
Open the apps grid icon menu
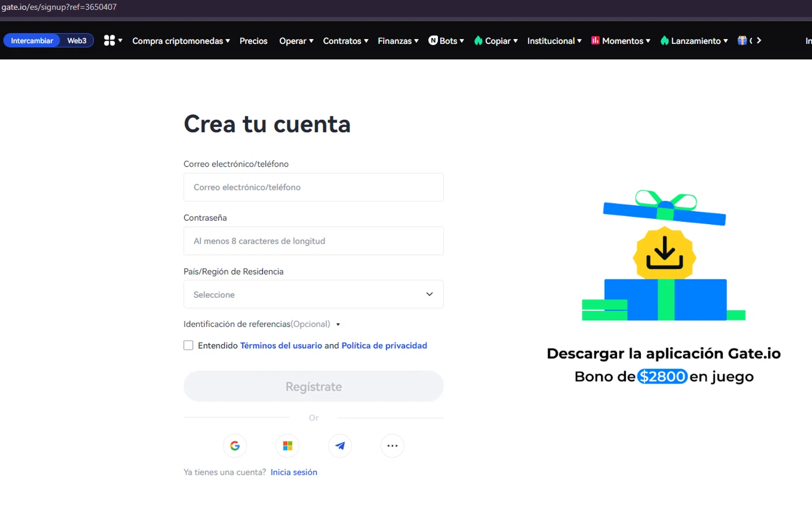click(113, 41)
